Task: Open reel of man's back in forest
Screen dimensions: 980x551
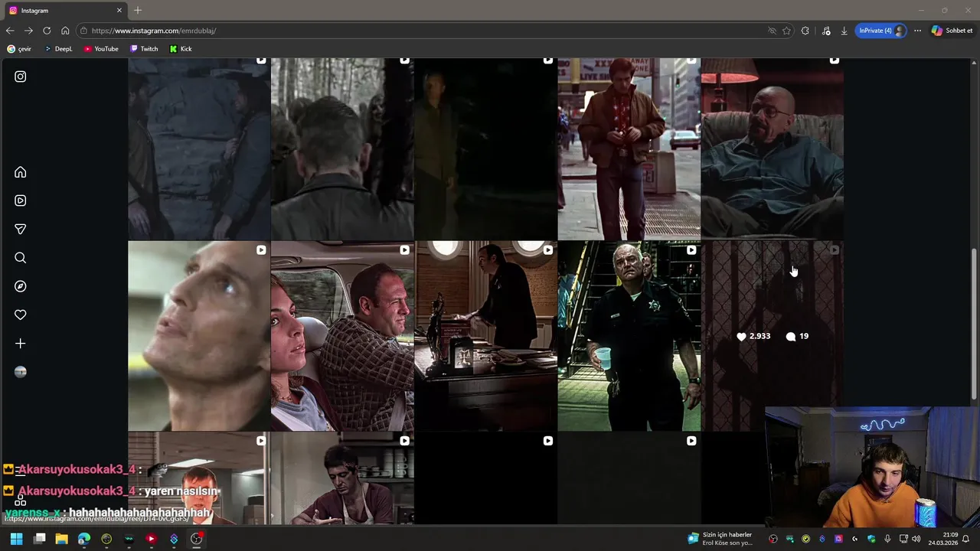Action: click(x=342, y=149)
